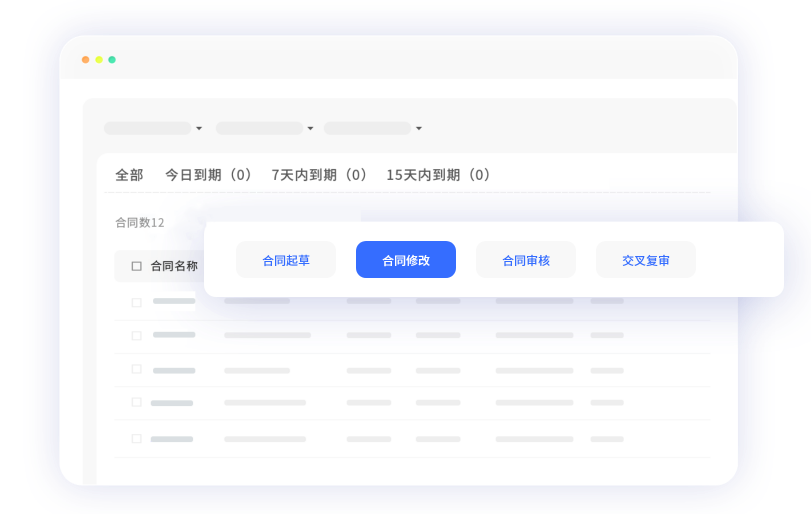Image resolution: width=811 pixels, height=514 pixels.
Task: Check the fifth contract row checkbox
Action: pos(137,438)
